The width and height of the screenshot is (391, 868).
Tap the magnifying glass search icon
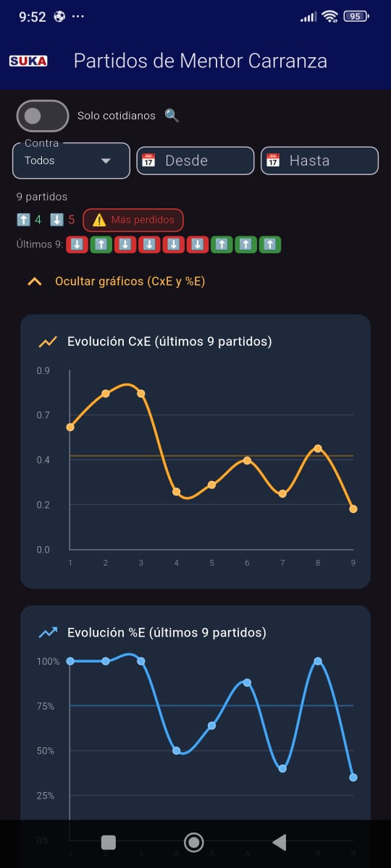172,116
